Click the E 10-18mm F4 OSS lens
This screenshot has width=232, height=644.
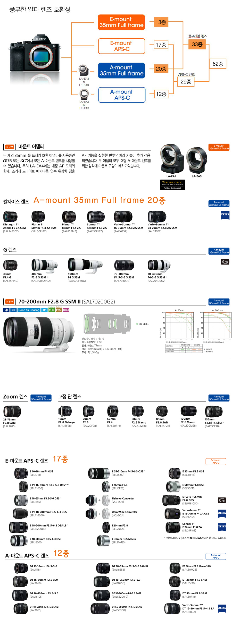(x=21, y=473)
